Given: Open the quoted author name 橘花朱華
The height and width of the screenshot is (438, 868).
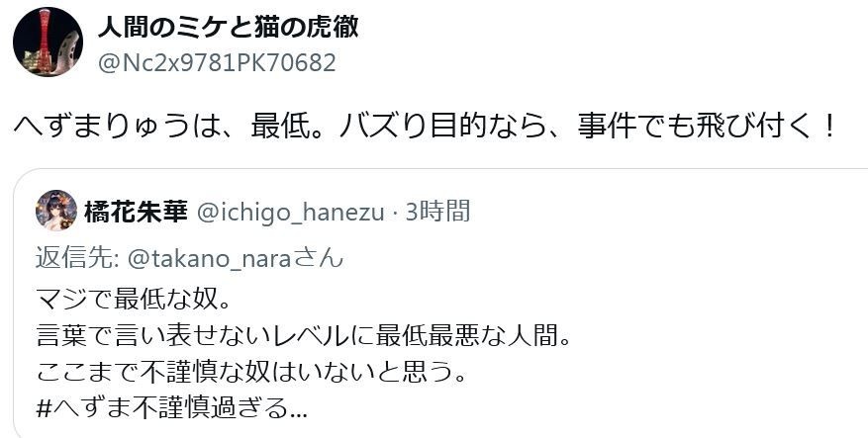Looking at the screenshot, I should (136, 212).
